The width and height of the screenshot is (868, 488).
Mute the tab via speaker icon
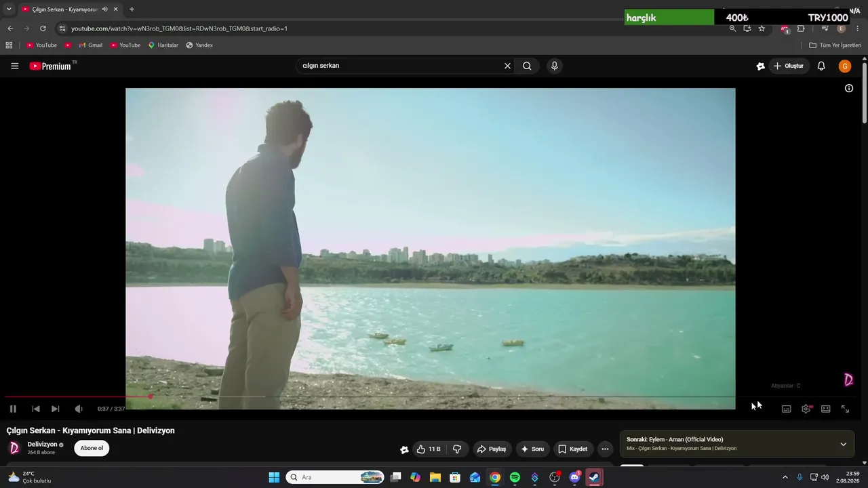pyautogui.click(x=104, y=9)
